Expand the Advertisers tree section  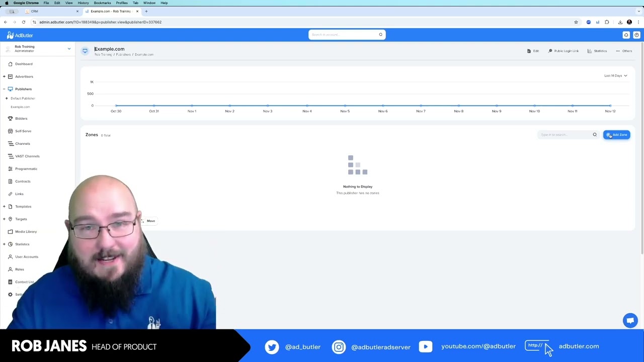coord(4,76)
